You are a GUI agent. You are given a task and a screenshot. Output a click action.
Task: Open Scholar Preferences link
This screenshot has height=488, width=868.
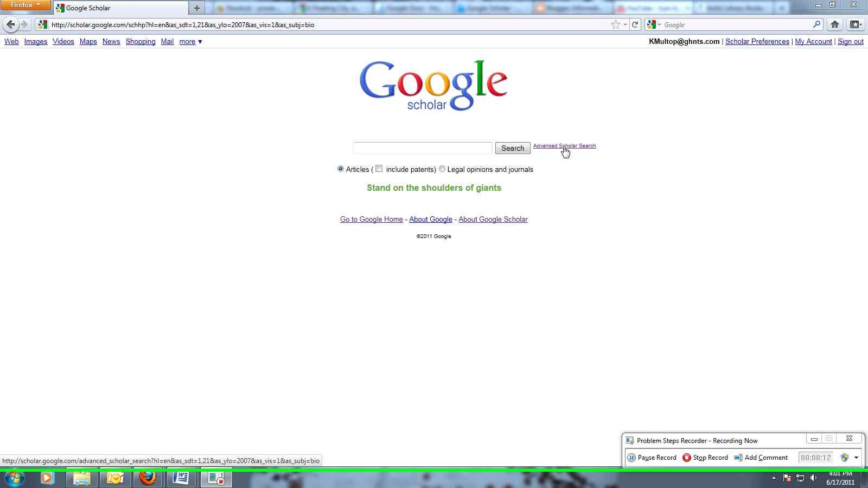[x=757, y=41]
